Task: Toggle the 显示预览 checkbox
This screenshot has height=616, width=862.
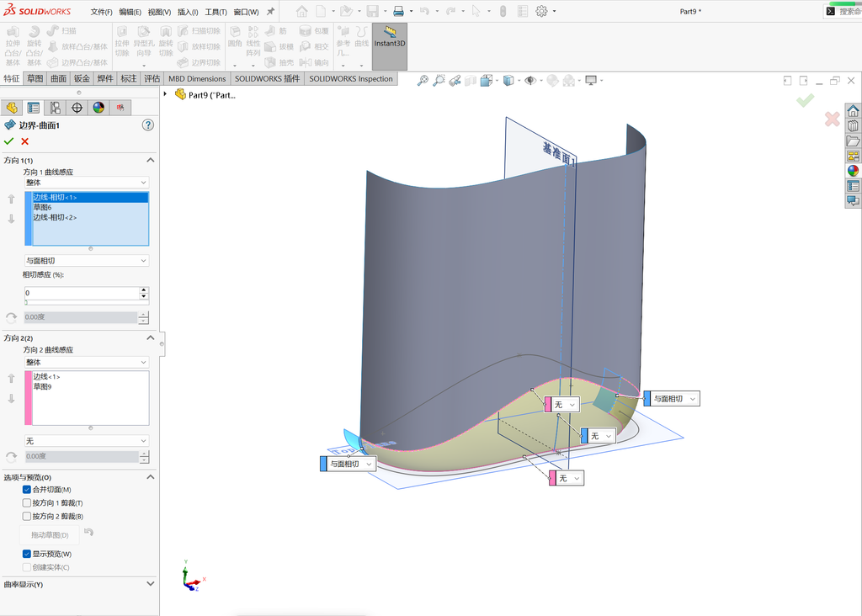Action: 26,554
